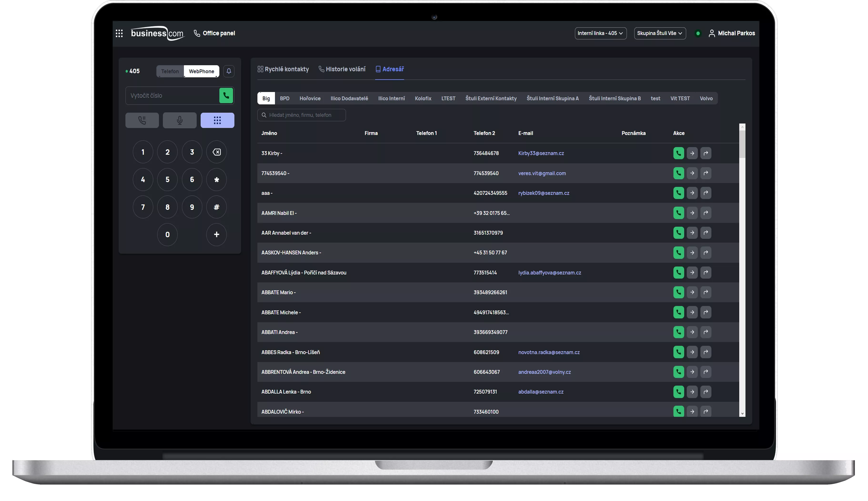Tap the plus key on the dial pad
Viewport: 868px width, 501px height.
tap(217, 235)
